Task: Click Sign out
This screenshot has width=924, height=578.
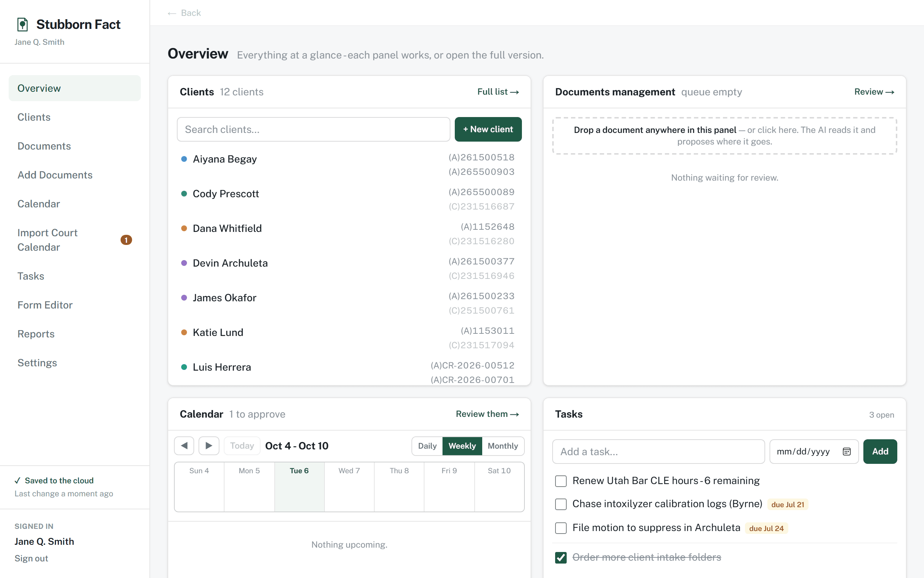Action: pos(31,558)
